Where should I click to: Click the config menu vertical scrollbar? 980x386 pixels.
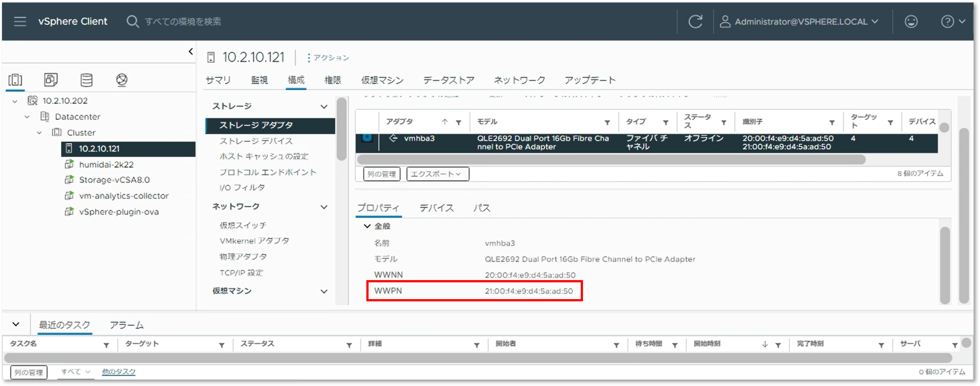(x=342, y=129)
